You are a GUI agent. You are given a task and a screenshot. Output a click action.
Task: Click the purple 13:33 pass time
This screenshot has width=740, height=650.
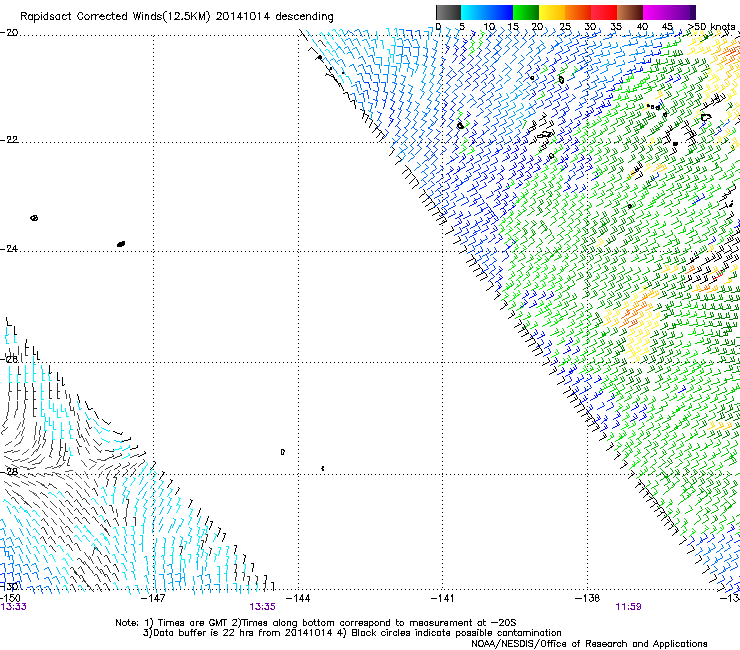click(x=13, y=607)
